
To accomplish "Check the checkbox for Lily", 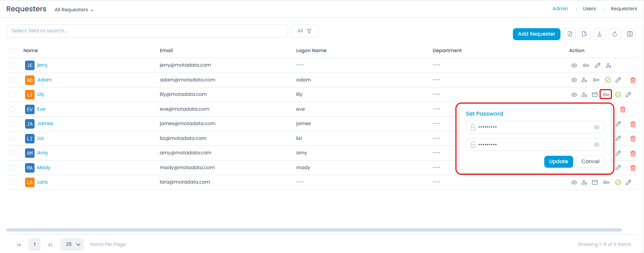I will (12, 94).
